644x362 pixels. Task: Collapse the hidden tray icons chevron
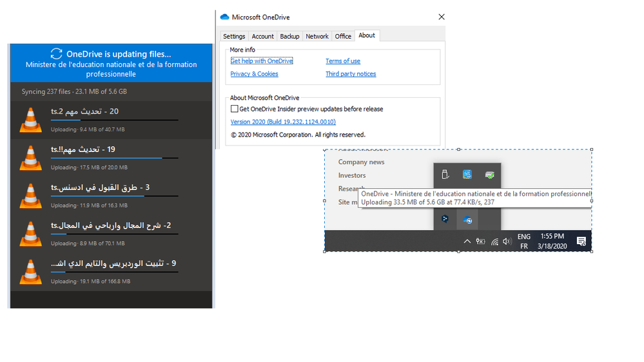point(467,242)
